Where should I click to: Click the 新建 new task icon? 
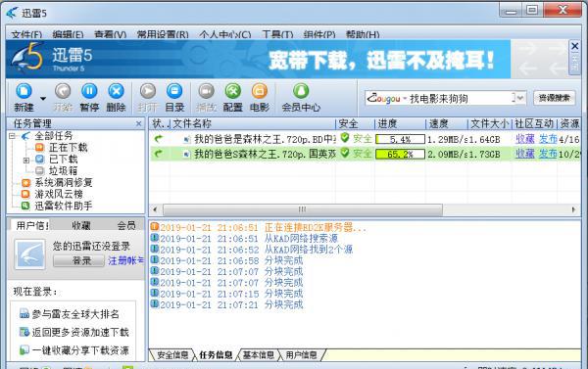(24, 91)
